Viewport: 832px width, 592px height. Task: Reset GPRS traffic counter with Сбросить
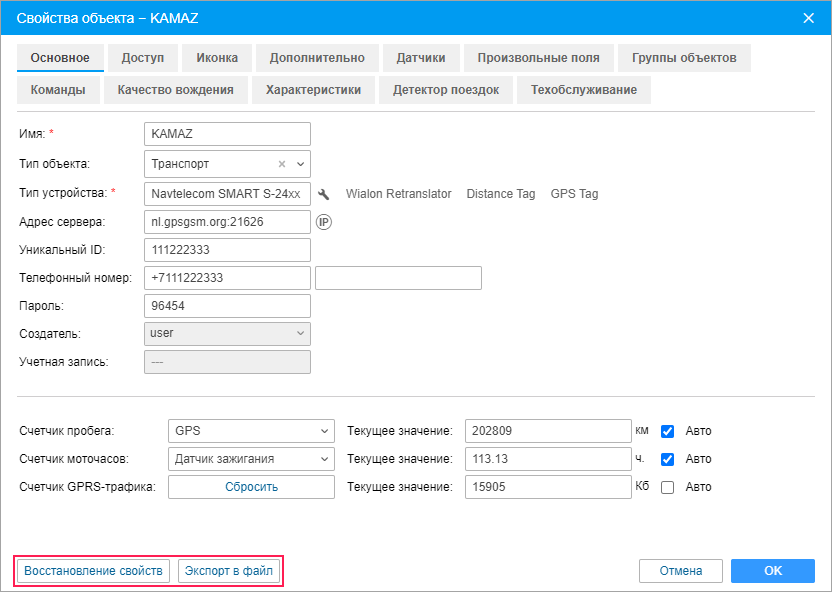tap(252, 487)
